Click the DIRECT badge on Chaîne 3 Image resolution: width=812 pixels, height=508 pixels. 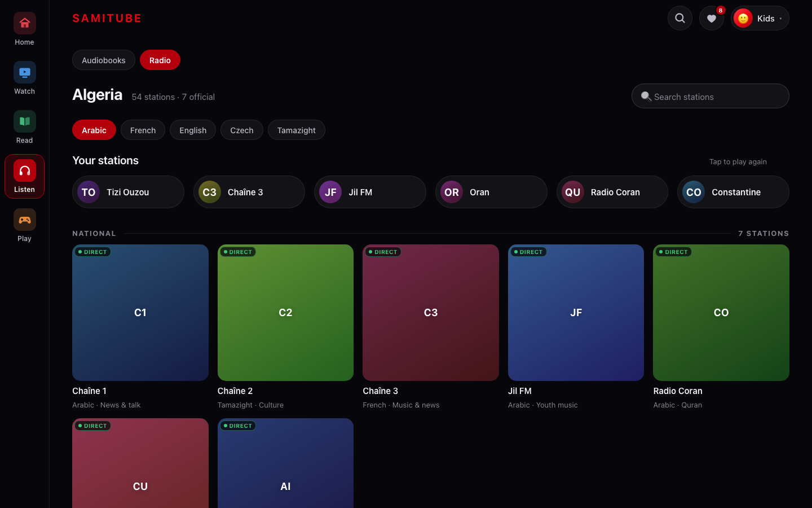pos(383,252)
